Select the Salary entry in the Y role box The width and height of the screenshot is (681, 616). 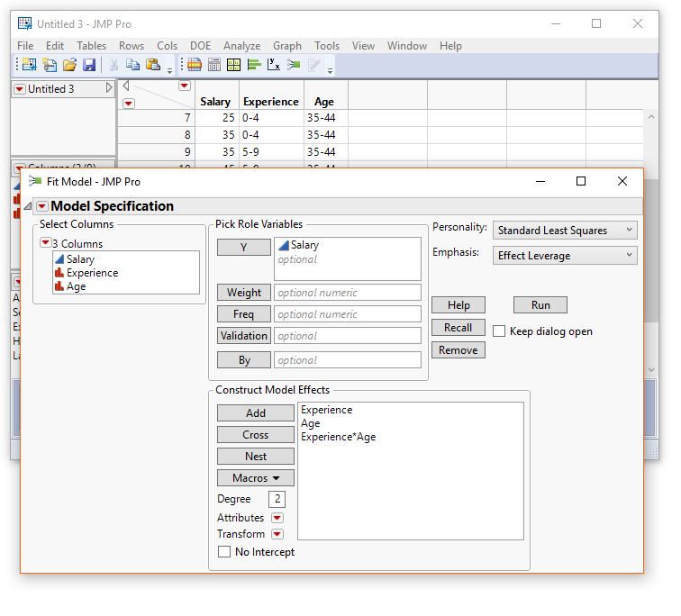pyautogui.click(x=299, y=245)
